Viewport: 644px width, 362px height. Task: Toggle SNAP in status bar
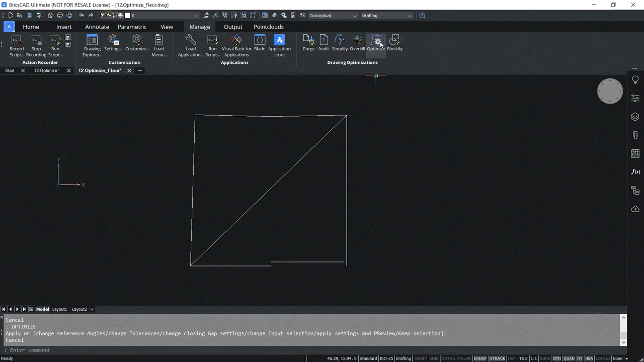(x=420, y=358)
